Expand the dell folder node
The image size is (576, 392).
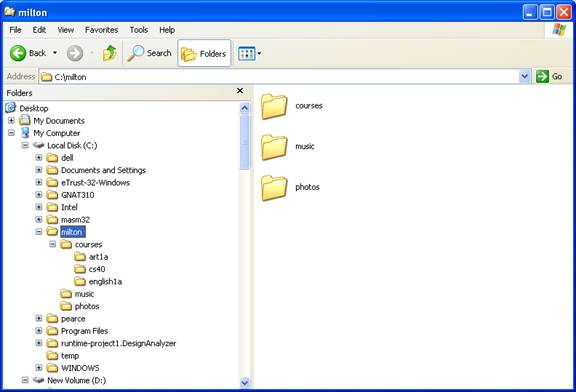click(x=39, y=158)
